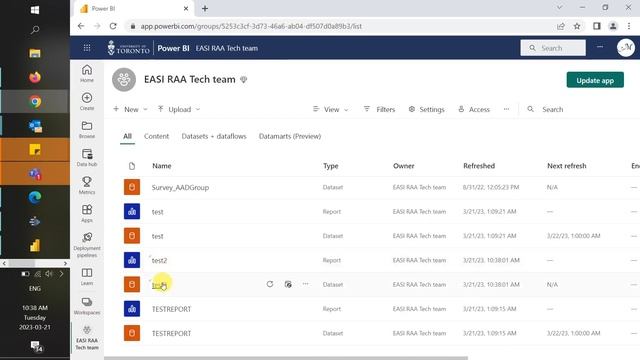The height and width of the screenshot is (360, 640).
Task: Open the test2 report
Action: [x=159, y=260]
